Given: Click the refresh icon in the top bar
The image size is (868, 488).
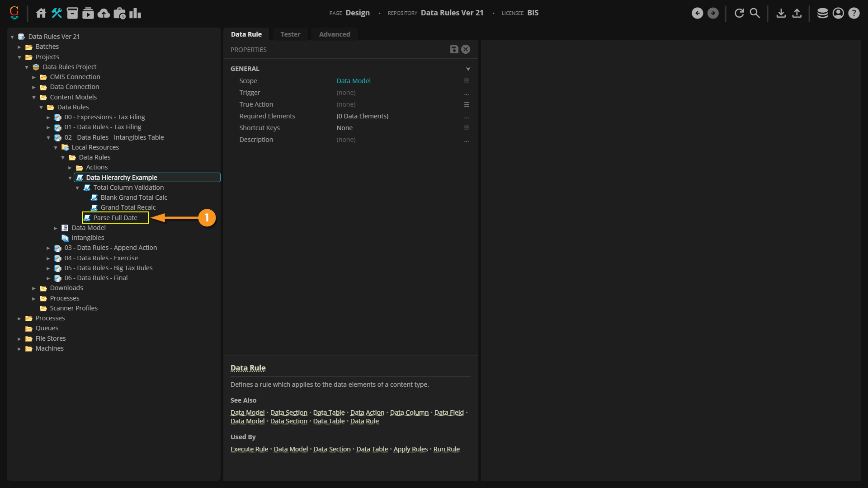Looking at the screenshot, I should (x=739, y=13).
